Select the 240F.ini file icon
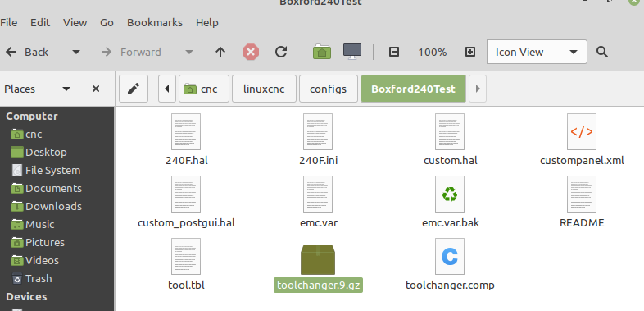Screen dimensions: 644x311 318,131
